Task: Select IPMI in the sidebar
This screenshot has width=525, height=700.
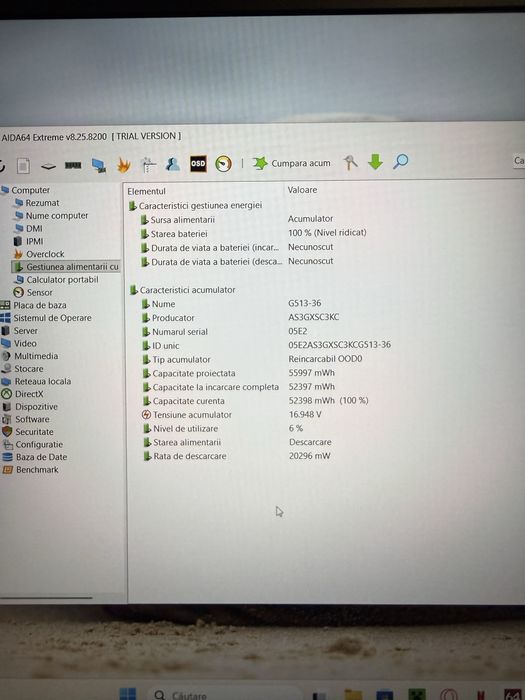Action: tap(29, 242)
